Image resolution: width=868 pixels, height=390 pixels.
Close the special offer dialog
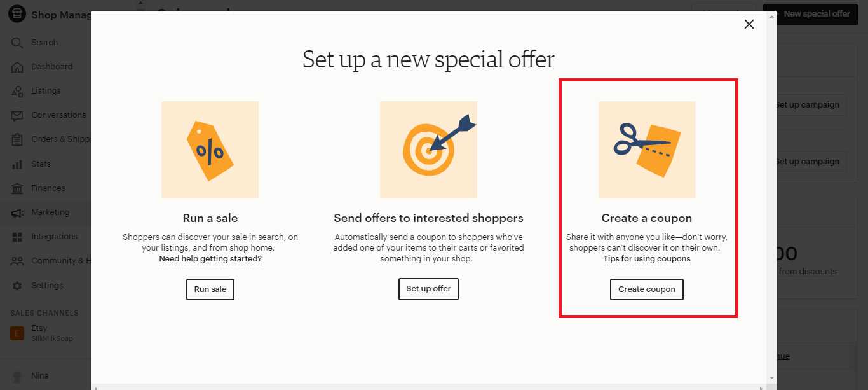[x=749, y=24]
